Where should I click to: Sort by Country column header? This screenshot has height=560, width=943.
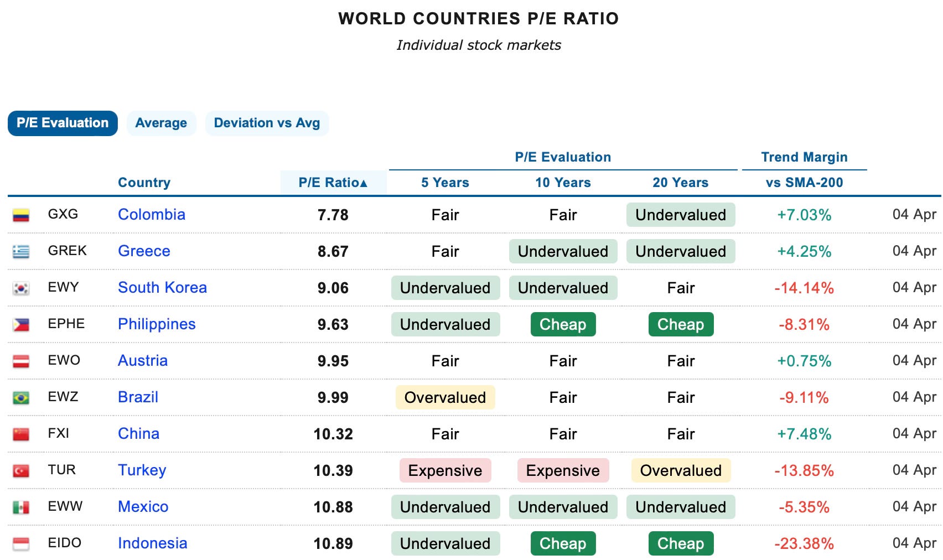(144, 183)
